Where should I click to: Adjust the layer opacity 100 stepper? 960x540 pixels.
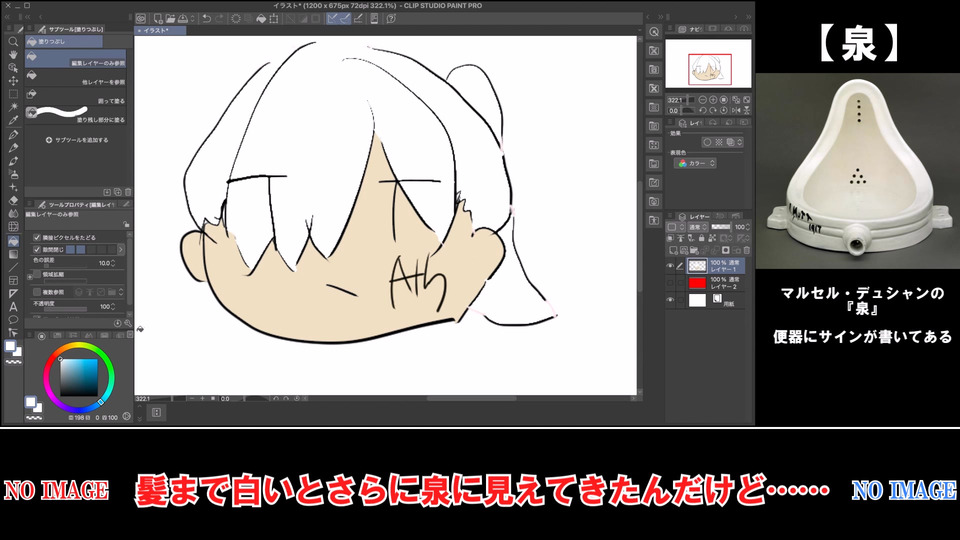click(748, 227)
